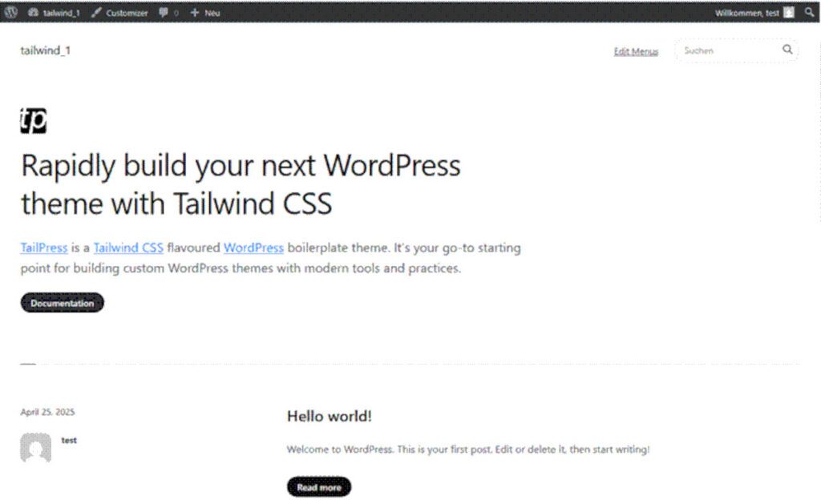Open the comments bubble icon in admin bar
Viewport: 821px width, 504px height.
(163, 12)
